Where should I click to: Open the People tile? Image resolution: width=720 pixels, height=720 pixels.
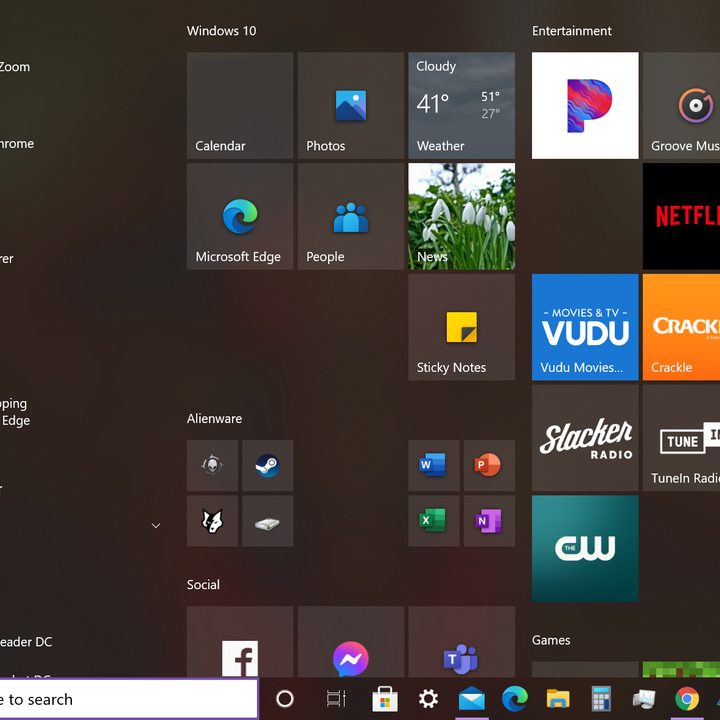coord(350,216)
